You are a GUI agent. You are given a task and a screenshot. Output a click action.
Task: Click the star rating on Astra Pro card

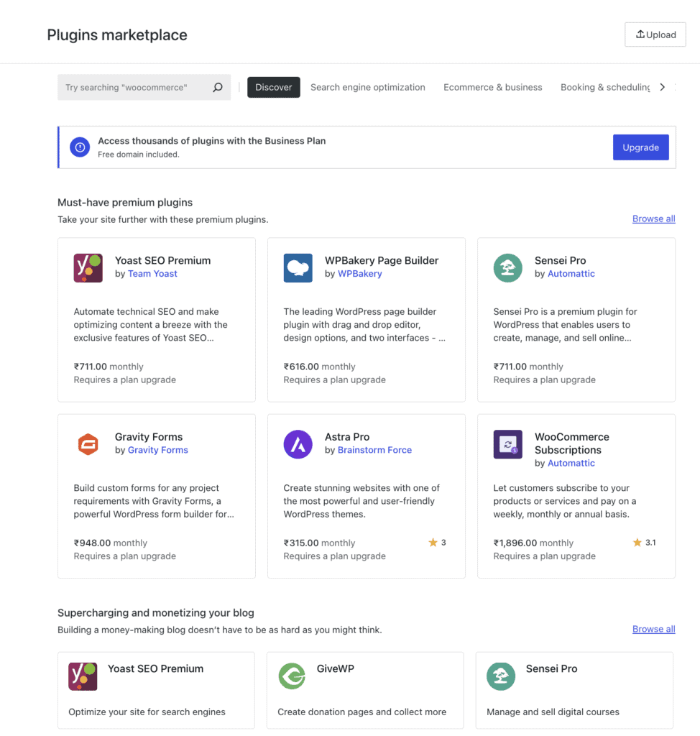coord(437,543)
